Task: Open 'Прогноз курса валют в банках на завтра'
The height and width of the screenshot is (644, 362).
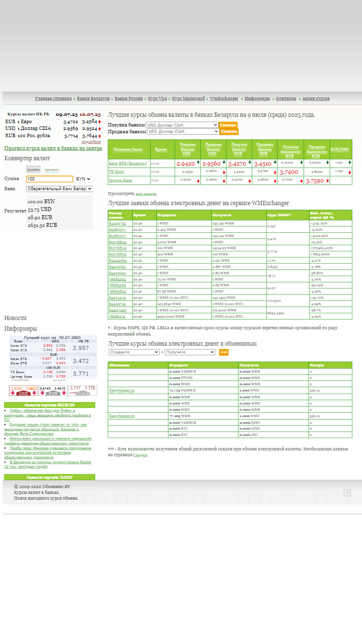Action: point(53,148)
